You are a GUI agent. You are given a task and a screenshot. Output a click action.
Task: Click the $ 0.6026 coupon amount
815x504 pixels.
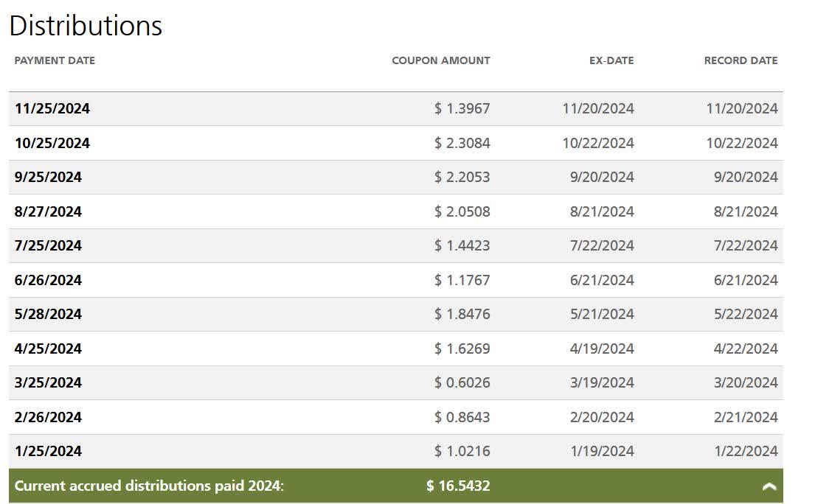pos(462,382)
